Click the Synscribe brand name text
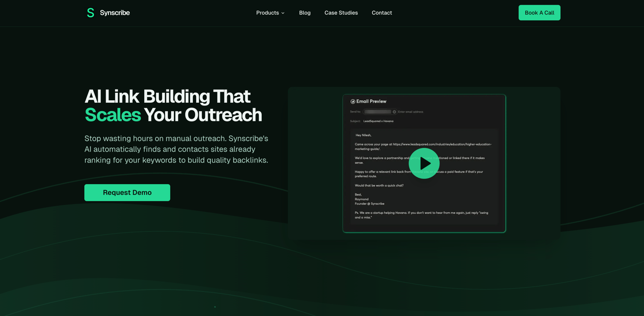This screenshot has width=644, height=316. coord(115,13)
